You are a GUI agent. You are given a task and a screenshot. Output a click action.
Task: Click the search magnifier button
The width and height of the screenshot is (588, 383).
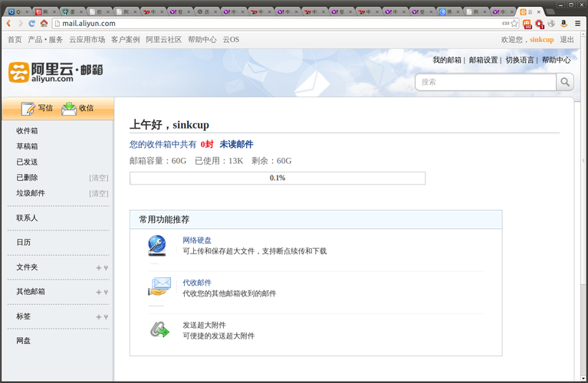click(x=565, y=82)
